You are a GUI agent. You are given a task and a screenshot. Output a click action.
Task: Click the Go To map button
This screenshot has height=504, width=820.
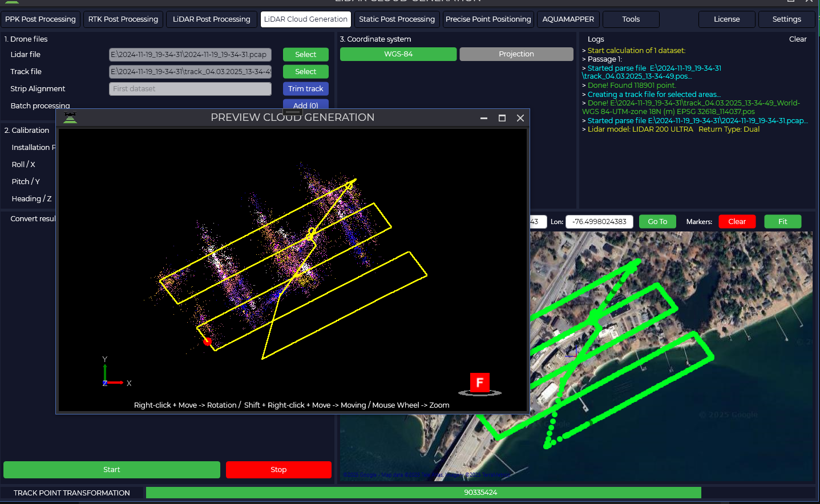coord(657,222)
